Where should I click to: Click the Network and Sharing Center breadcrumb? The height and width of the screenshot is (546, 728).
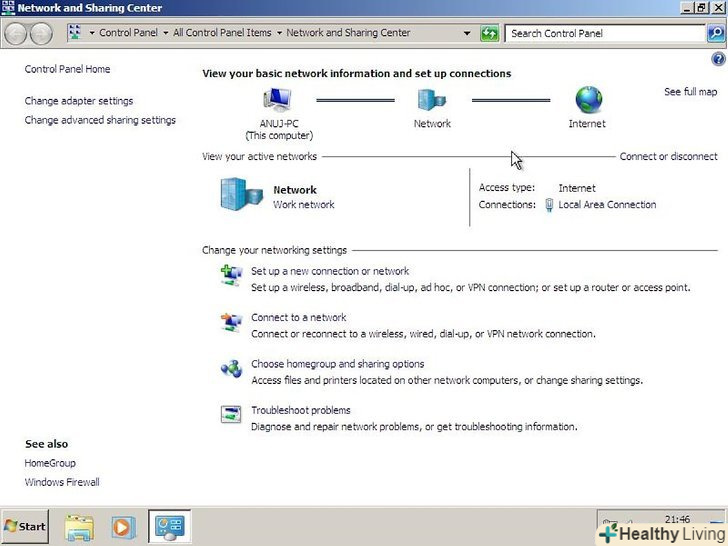coord(348,33)
